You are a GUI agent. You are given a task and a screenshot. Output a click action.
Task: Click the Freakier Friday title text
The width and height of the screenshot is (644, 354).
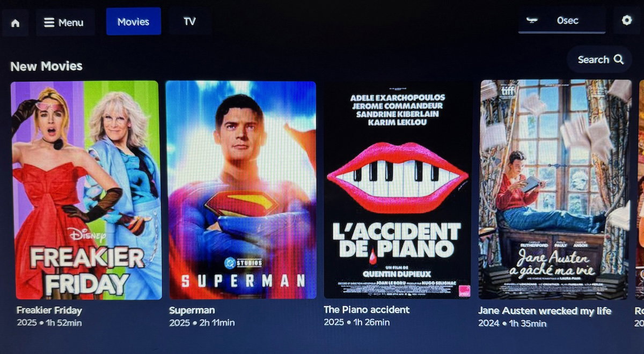coord(49,310)
